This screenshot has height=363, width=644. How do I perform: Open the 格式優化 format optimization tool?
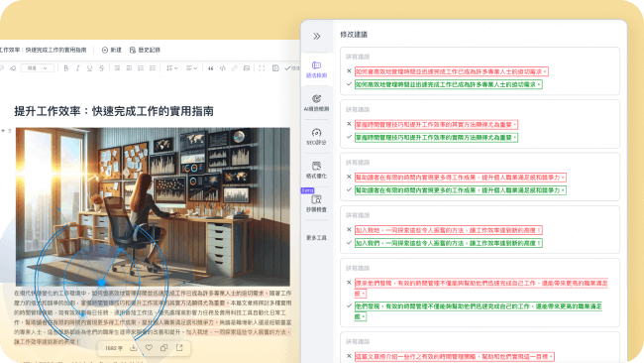[316, 170]
